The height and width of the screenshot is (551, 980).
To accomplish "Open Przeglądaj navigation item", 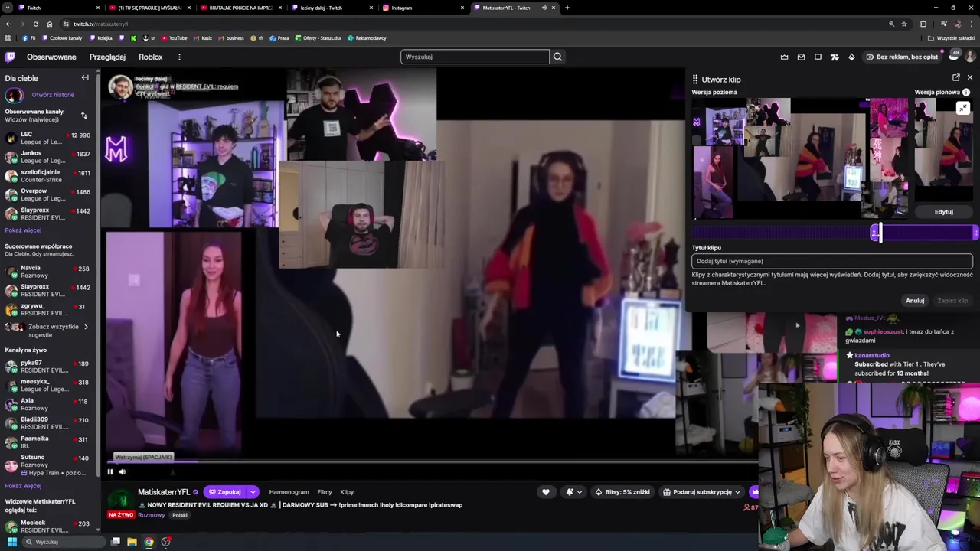I will point(107,57).
